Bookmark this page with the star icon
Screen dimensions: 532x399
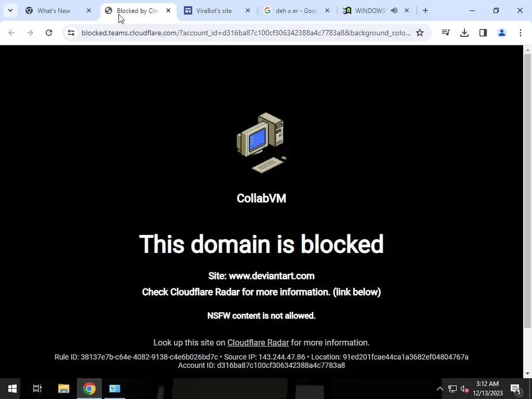[x=420, y=33]
